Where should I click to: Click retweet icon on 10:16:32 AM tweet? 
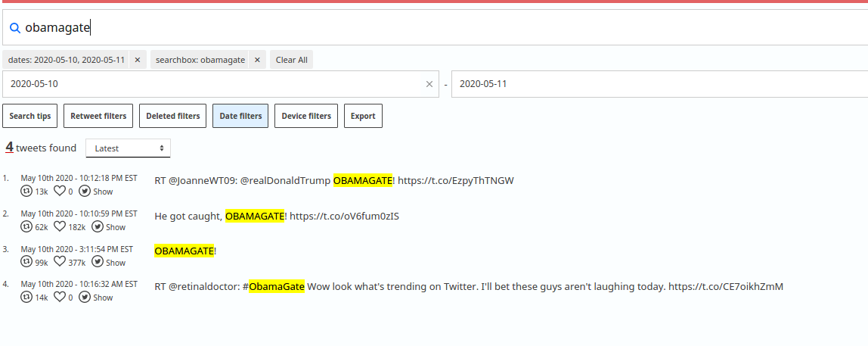tap(26, 298)
